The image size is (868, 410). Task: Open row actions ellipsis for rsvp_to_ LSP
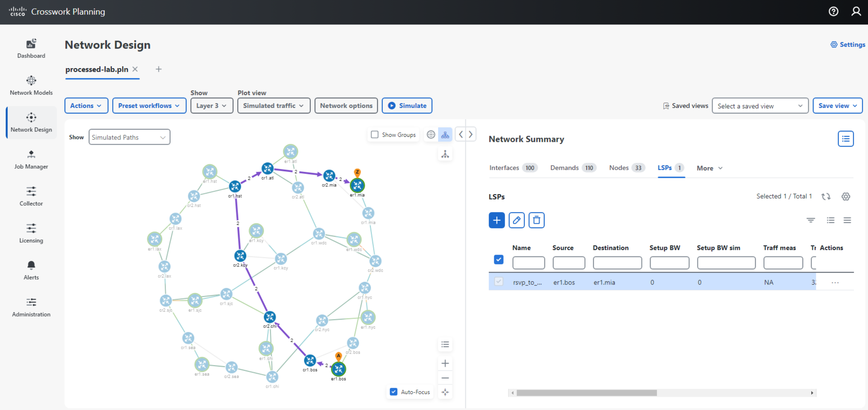click(835, 282)
